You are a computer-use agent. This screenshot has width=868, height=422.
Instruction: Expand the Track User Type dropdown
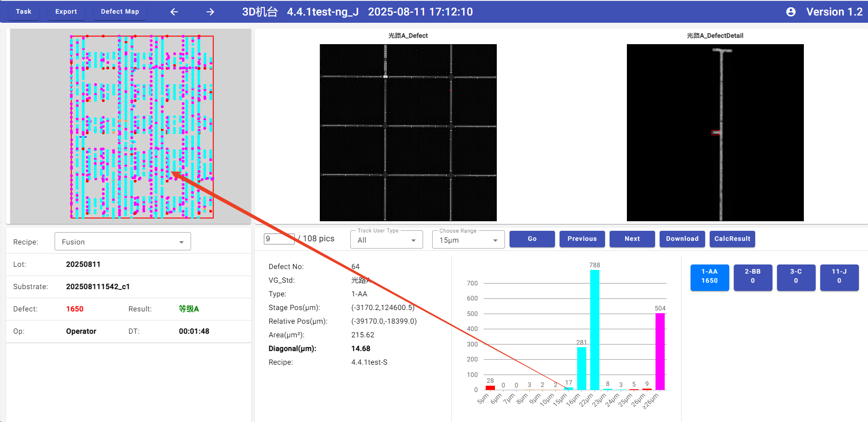tap(386, 240)
